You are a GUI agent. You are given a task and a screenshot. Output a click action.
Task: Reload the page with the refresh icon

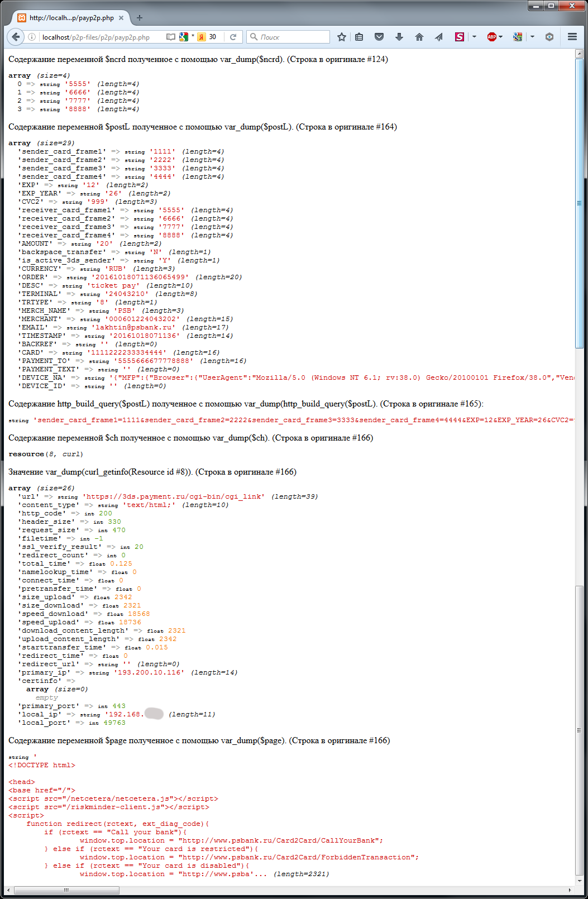[x=233, y=37]
